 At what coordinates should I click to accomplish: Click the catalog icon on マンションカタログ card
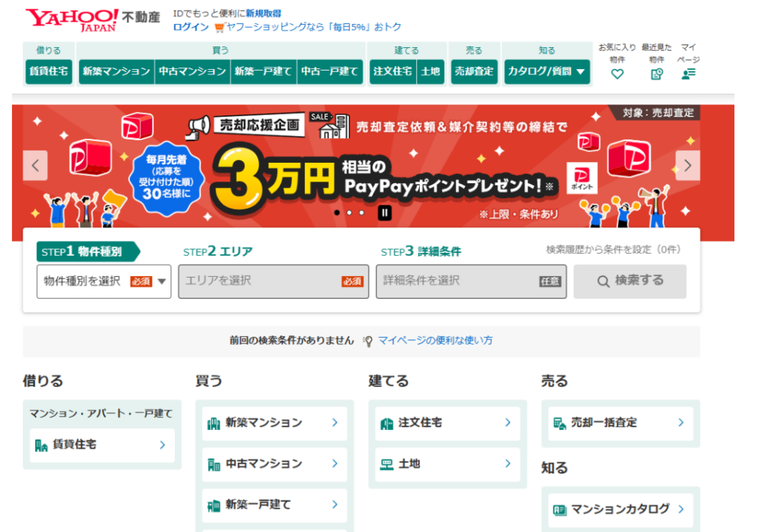[x=559, y=510]
